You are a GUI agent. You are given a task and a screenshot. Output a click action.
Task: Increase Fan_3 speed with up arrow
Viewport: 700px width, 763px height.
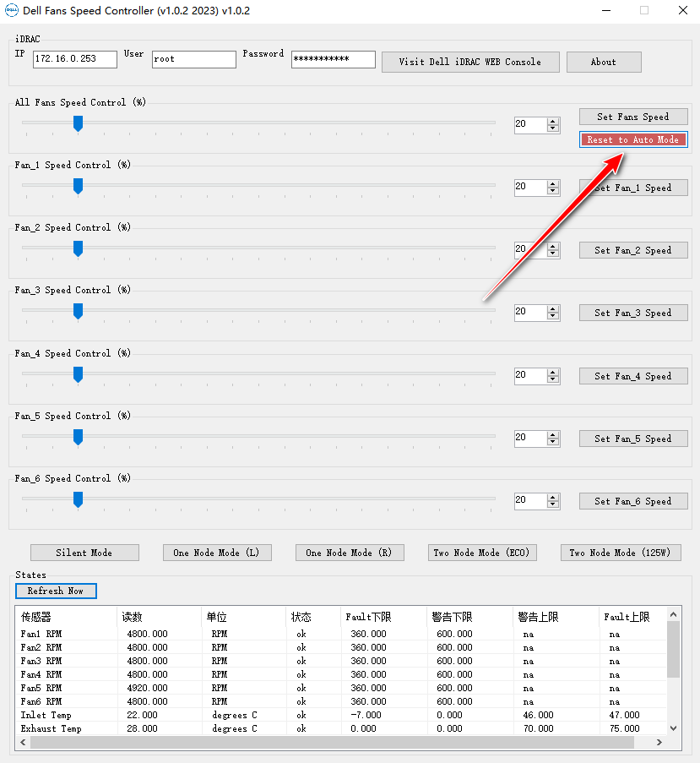pyautogui.click(x=553, y=309)
